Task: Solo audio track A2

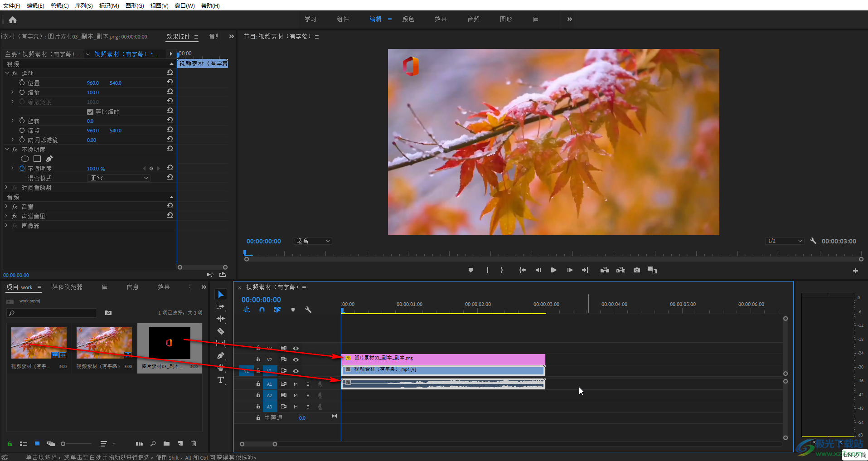Action: pos(308,395)
